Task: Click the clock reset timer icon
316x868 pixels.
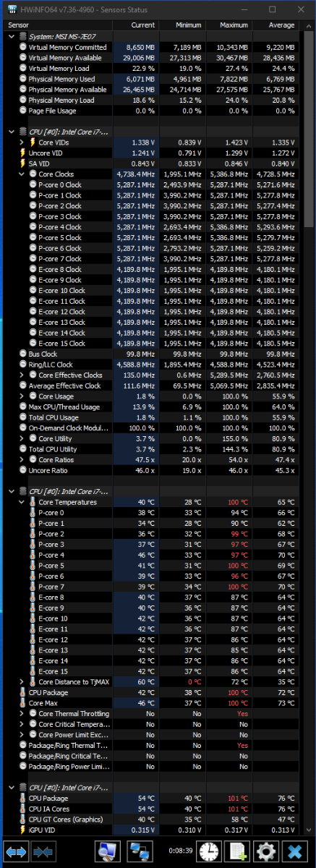Action: pos(210,851)
